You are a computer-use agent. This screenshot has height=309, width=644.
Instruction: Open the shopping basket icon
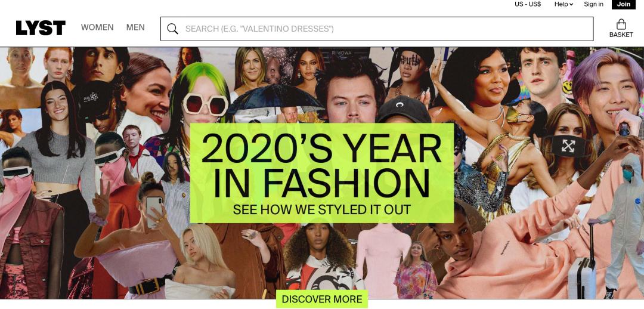(621, 24)
